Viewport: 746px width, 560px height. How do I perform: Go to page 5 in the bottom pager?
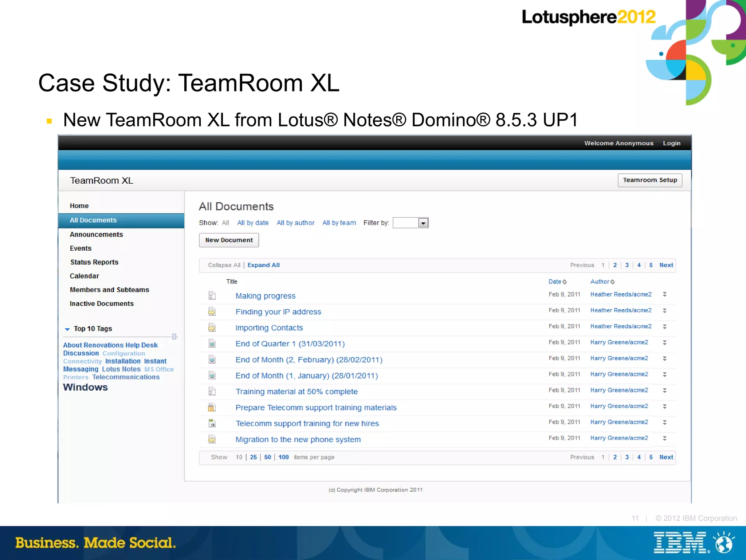tap(651, 457)
